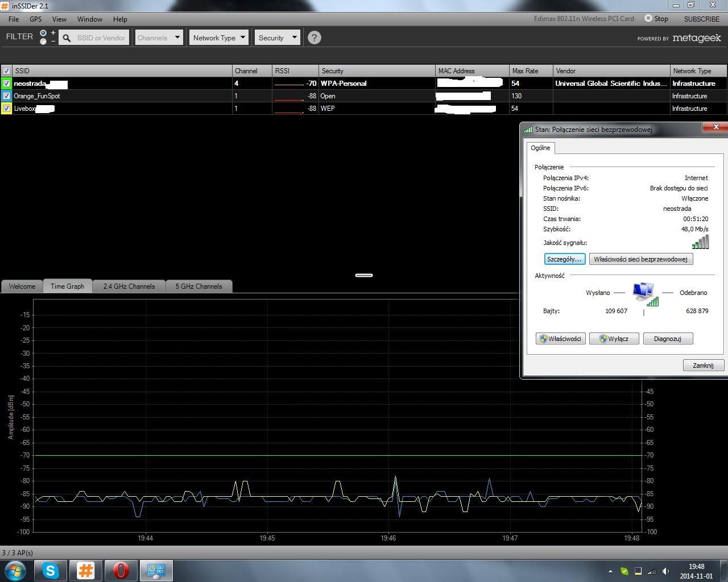728x582 pixels.
Task: Sort table by RSSI column header
Action: (x=295, y=71)
